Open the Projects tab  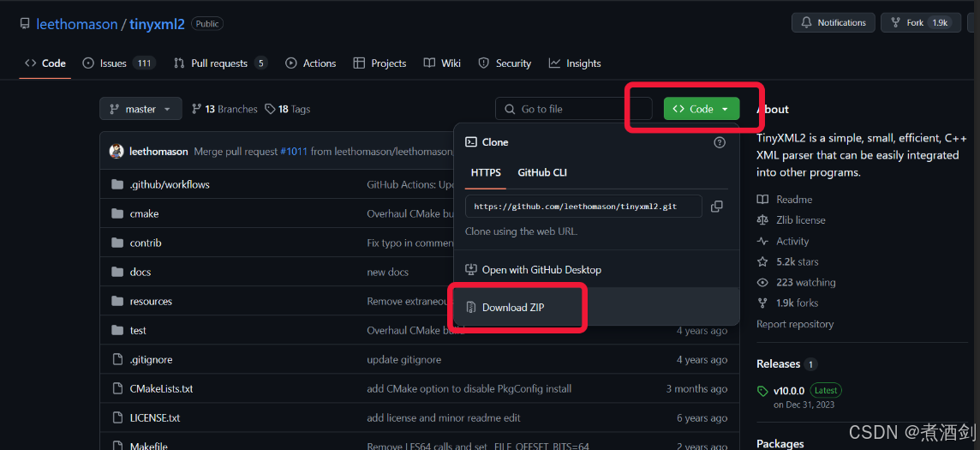380,63
